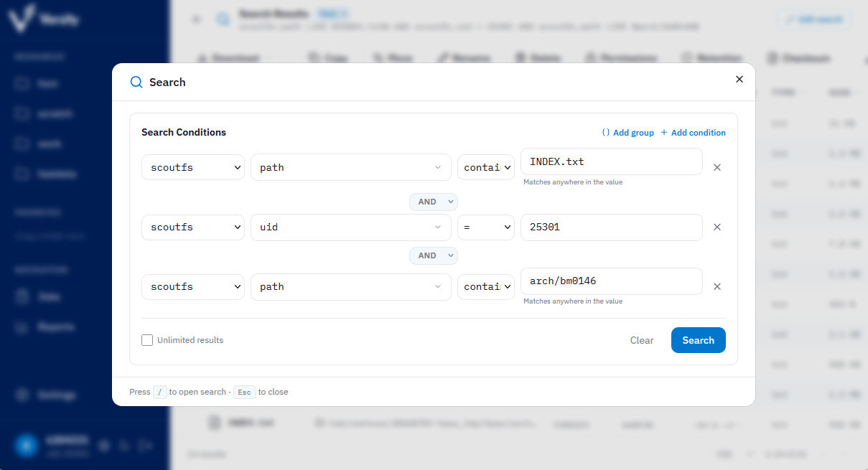Click the blue Search button
The width and height of the screenshot is (868, 470).
(698, 340)
